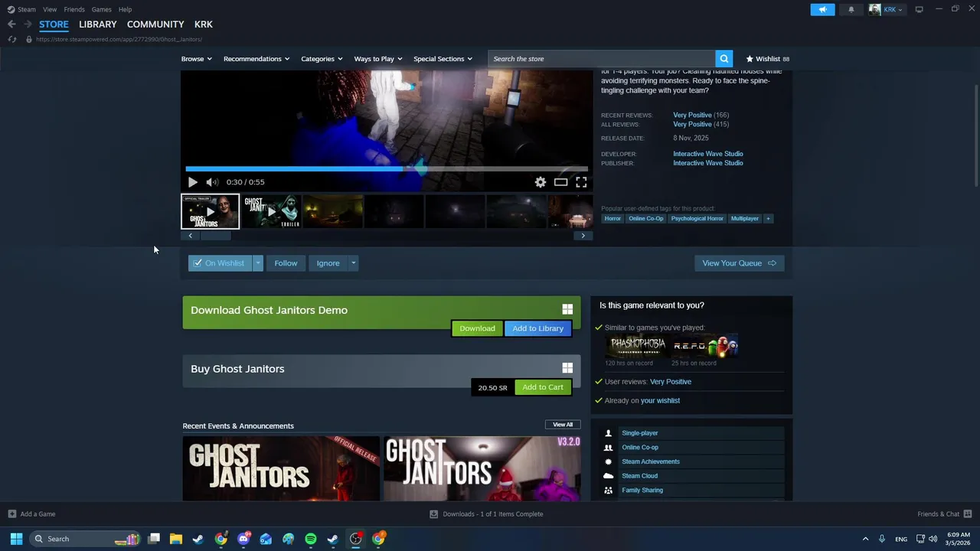The height and width of the screenshot is (551, 980).
Task: Expand the Ignore options dropdown arrow
Action: pos(353,263)
